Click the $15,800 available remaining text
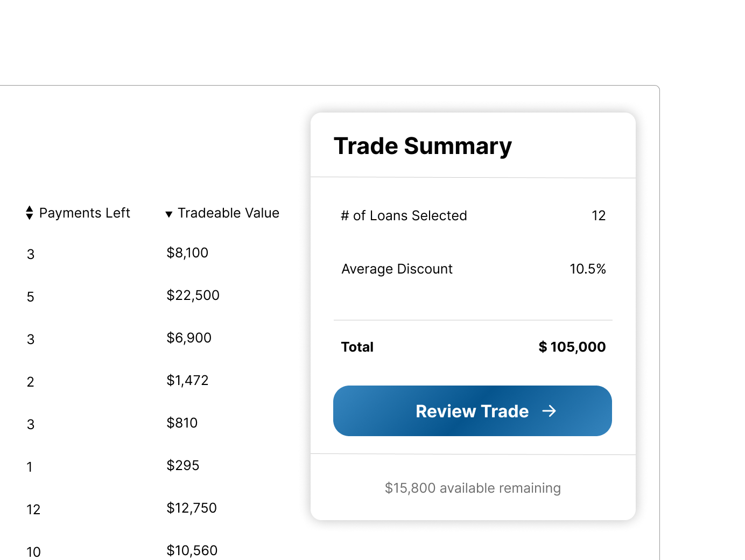The image size is (745, 560). pos(473,488)
